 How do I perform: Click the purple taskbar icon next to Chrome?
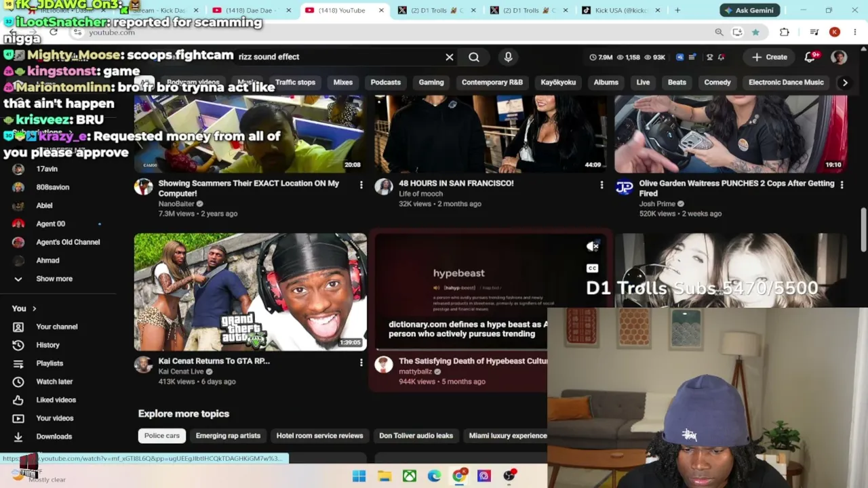(x=484, y=476)
